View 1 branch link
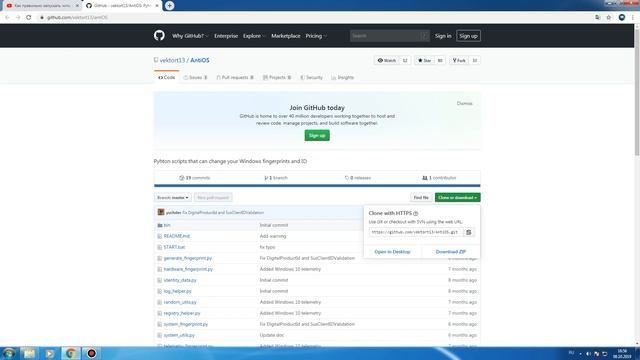This screenshot has height=360, width=640. [276, 178]
